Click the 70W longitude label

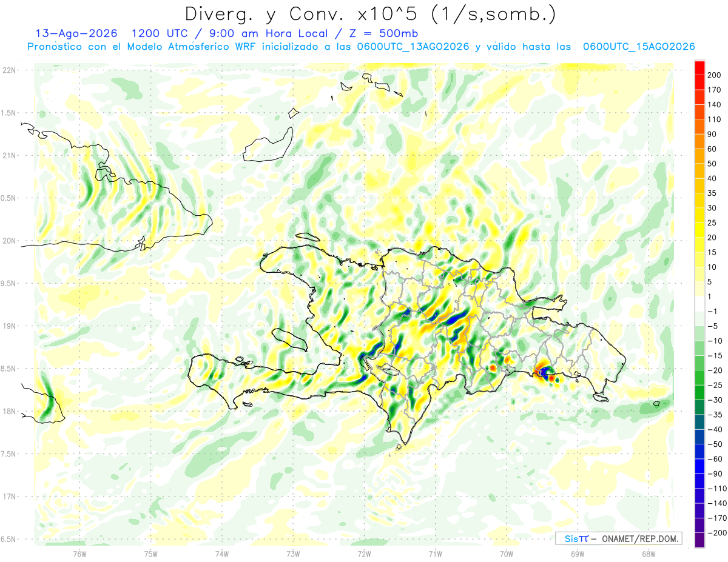click(507, 553)
